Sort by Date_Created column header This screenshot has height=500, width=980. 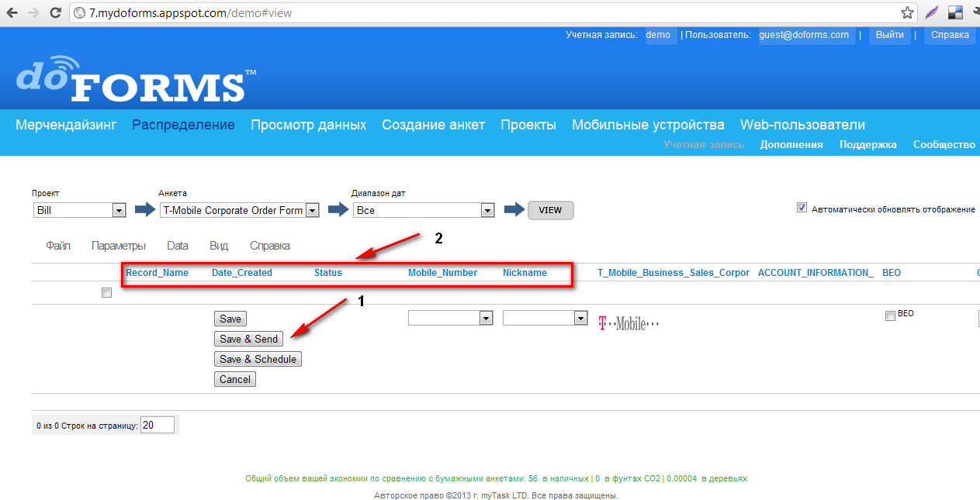coord(241,273)
